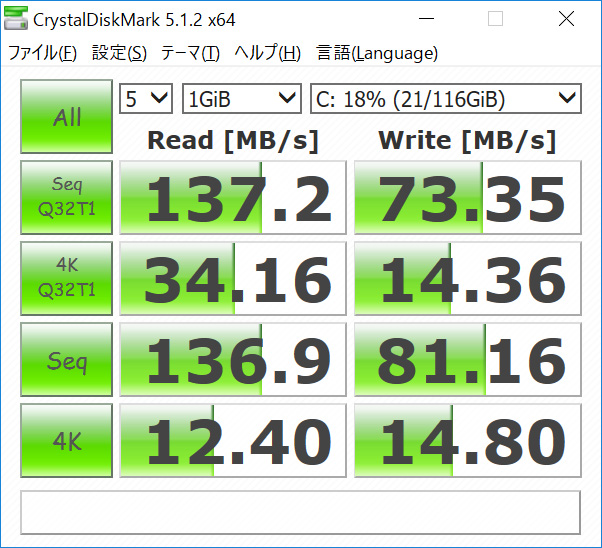Viewport: 602px width, 548px height.
Task: Select the 4K Q32T1 write value 14.36
Action: [468, 278]
